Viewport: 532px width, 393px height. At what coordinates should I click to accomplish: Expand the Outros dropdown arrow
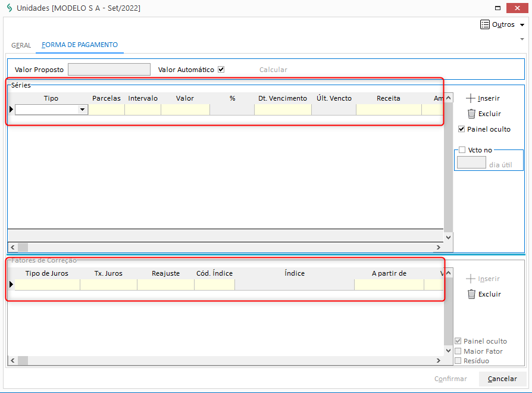coord(522,25)
